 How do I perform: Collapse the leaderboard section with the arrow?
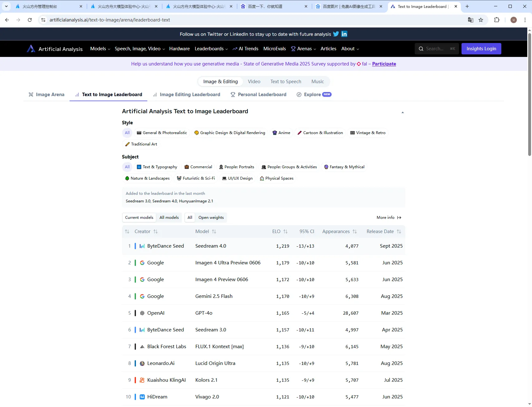402,112
